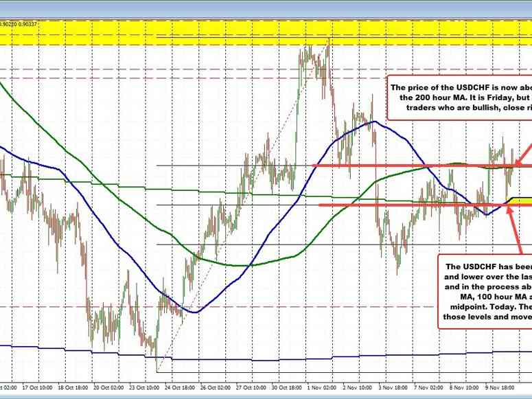Click the 20 Oct 02:00 time axis label
Image resolution: width=532 pixels, height=399 pixels.
(x=108, y=387)
